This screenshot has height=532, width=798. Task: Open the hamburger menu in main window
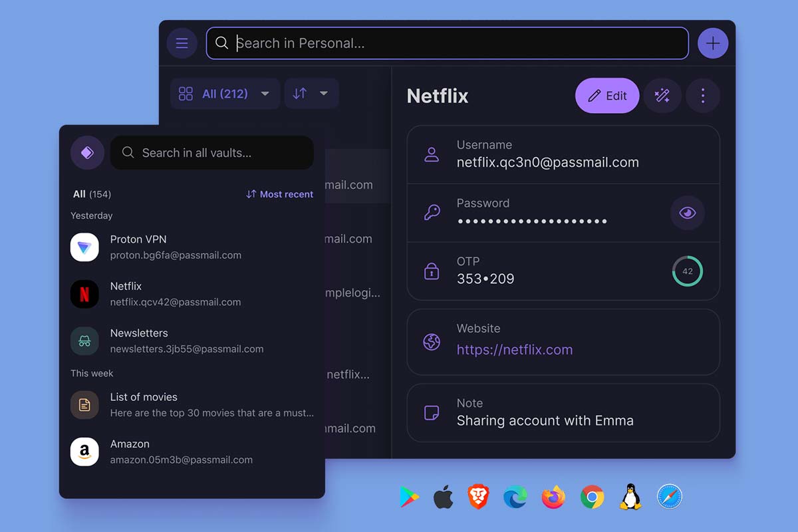[182, 44]
